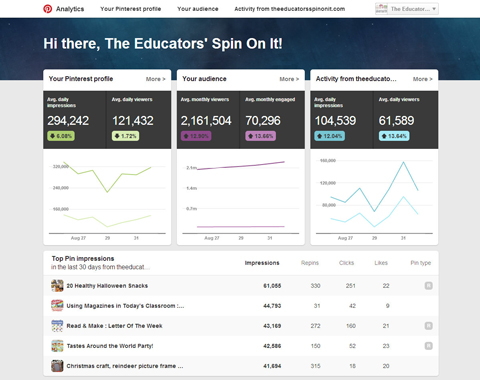Click pin type icon for Letter Of The Week row
This screenshot has height=380, width=480.
pyautogui.click(x=429, y=326)
